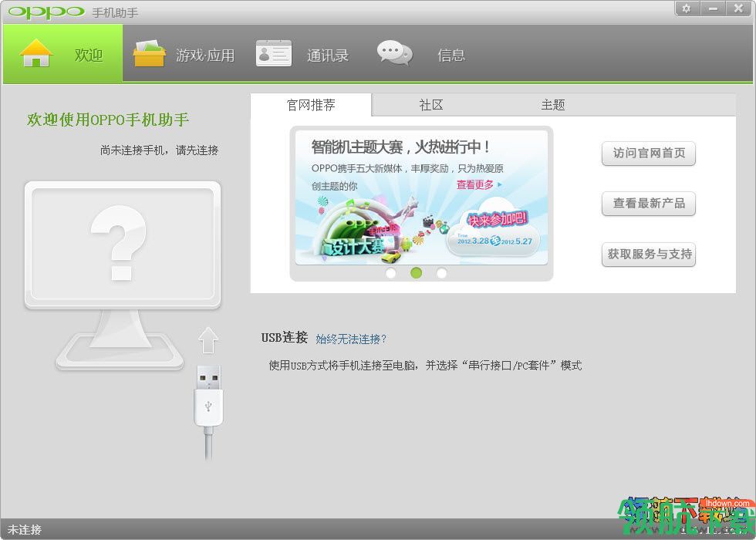
Task: Click the 查看最新产品 button
Action: click(x=649, y=204)
